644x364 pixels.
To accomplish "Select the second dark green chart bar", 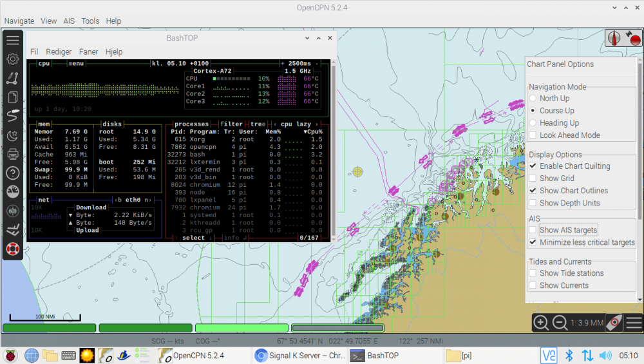I will point(146,328).
